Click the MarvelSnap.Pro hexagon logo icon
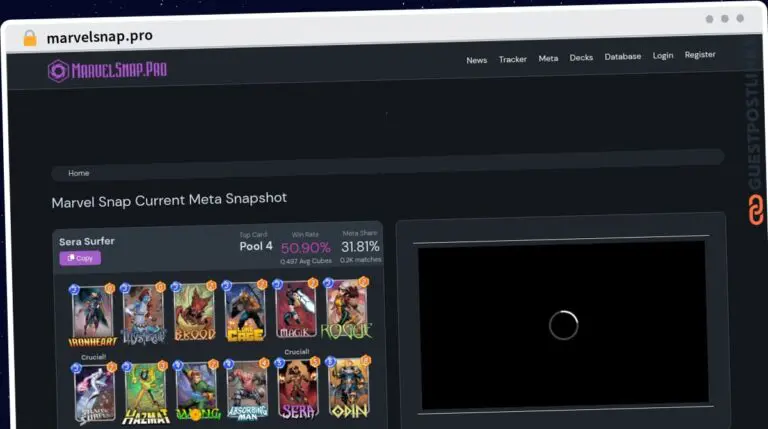Screen dimensions: 768x429 (59, 70)
